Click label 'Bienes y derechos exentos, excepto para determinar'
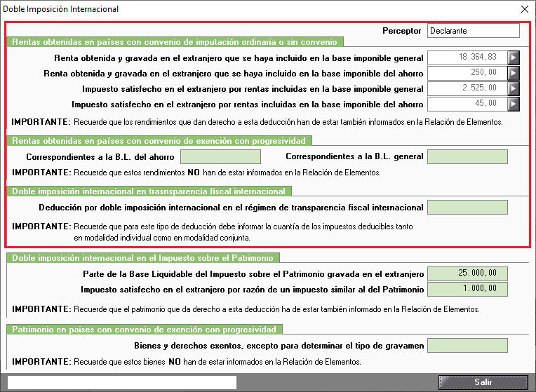This screenshot has height=392, width=536. pos(279,346)
